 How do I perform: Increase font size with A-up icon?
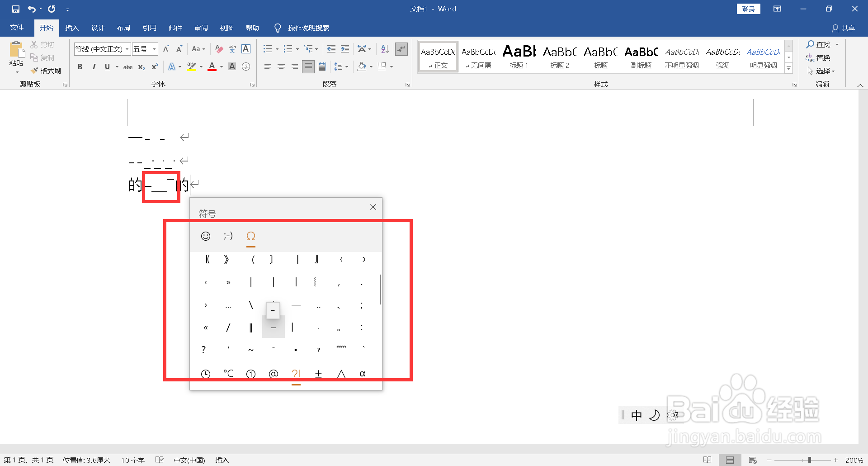(x=166, y=49)
